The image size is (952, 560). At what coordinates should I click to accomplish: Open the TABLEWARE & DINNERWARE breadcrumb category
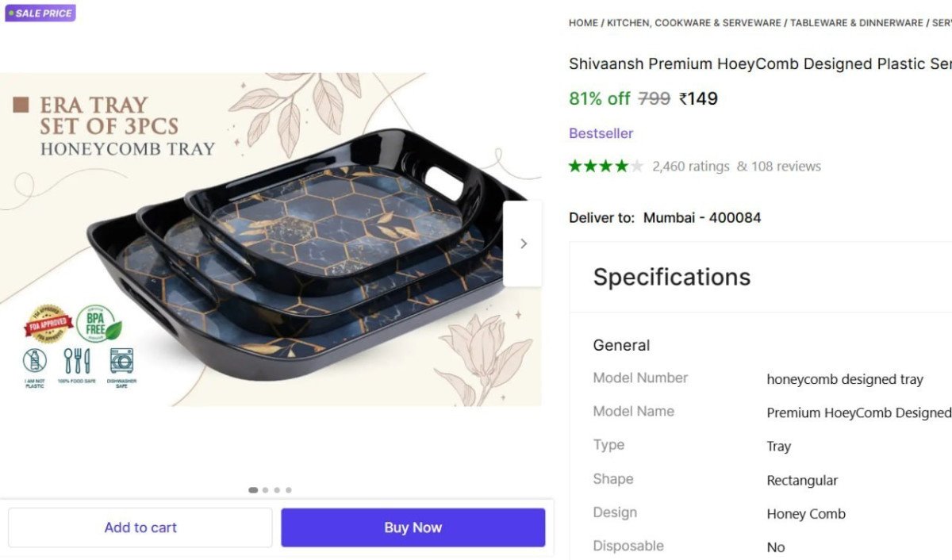[857, 22]
